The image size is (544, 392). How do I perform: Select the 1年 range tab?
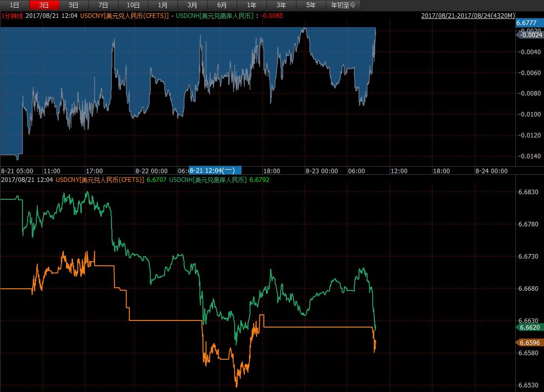(252, 5)
